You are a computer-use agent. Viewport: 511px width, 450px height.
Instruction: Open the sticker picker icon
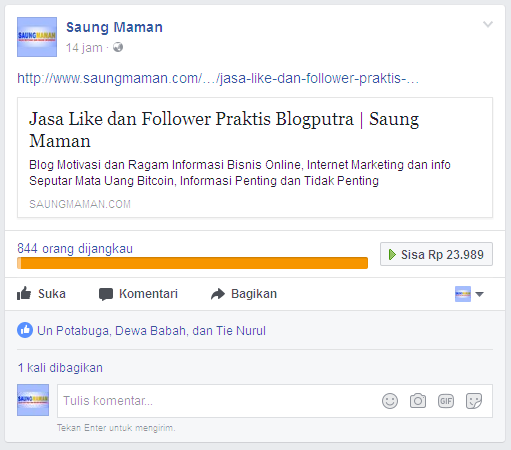474,401
